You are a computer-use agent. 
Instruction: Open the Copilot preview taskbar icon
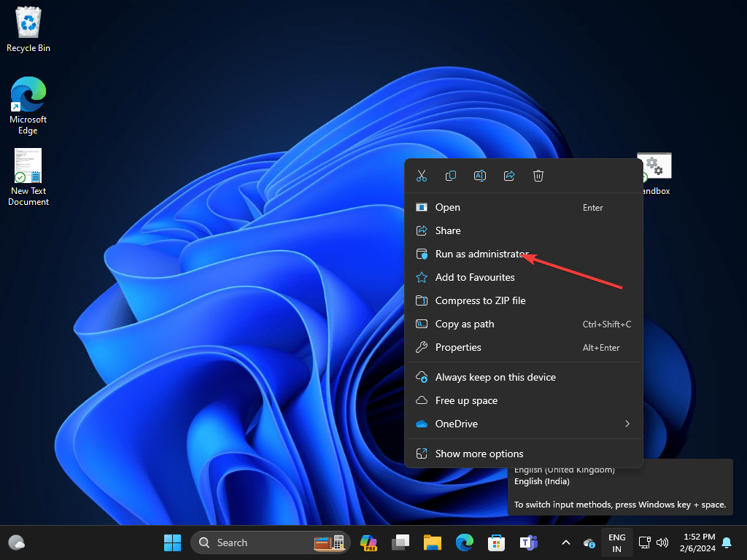[x=368, y=542]
